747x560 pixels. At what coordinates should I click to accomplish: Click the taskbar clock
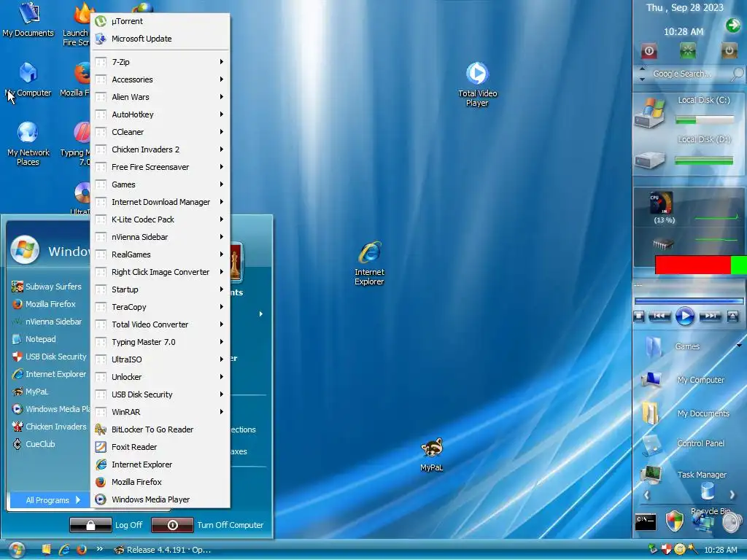720,550
